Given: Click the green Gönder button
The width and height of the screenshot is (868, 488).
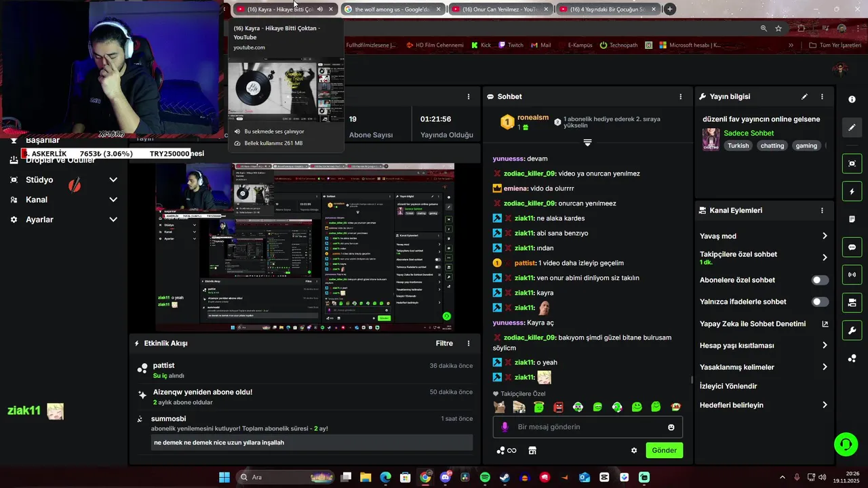Looking at the screenshot, I should click(x=664, y=451).
